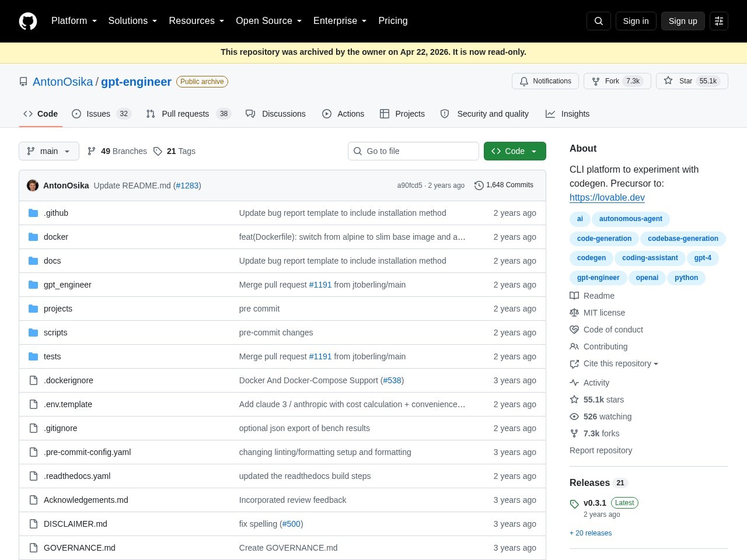
Task: Click the gpt_engineer folder icon
Action: coord(33,285)
